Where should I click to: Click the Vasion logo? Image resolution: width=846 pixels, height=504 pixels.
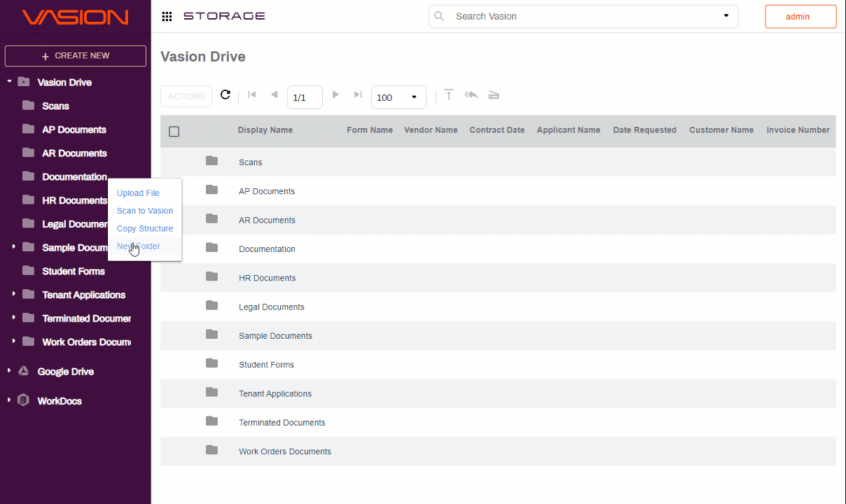pos(75,17)
